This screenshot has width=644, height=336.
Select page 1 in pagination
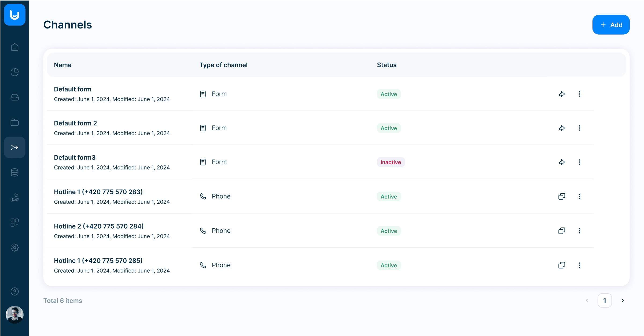(x=605, y=301)
